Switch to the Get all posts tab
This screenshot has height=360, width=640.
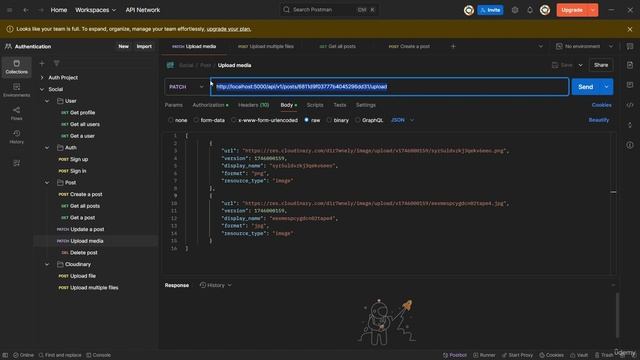coord(338,47)
